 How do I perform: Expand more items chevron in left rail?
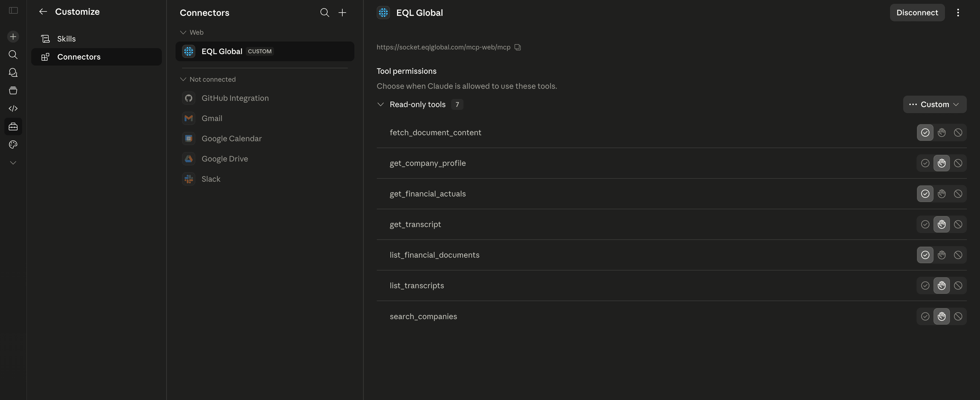point(13,163)
